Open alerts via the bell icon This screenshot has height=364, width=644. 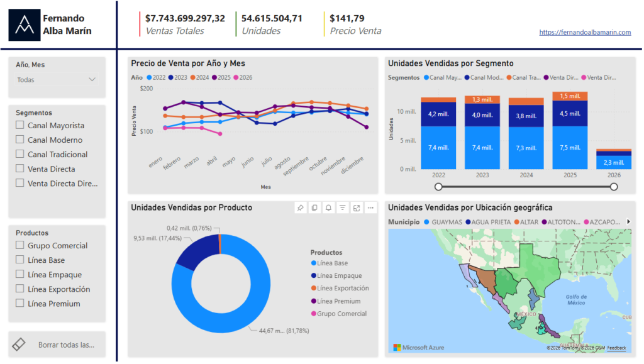[x=328, y=207]
